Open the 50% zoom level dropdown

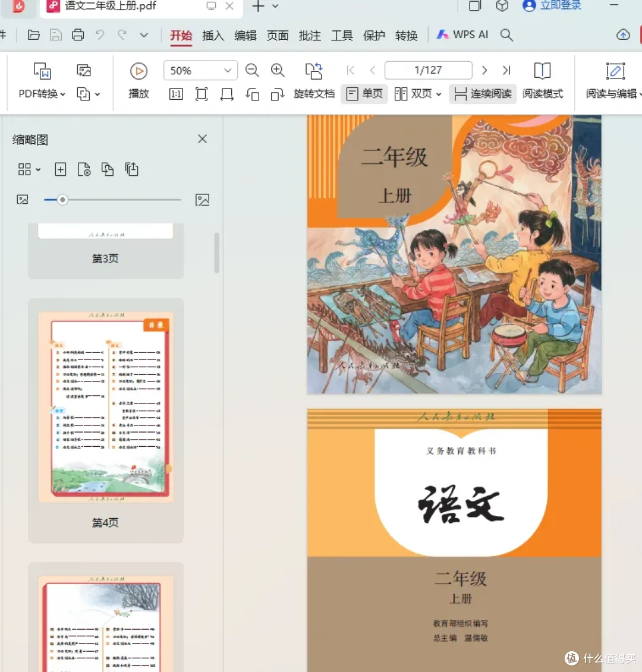pyautogui.click(x=200, y=70)
